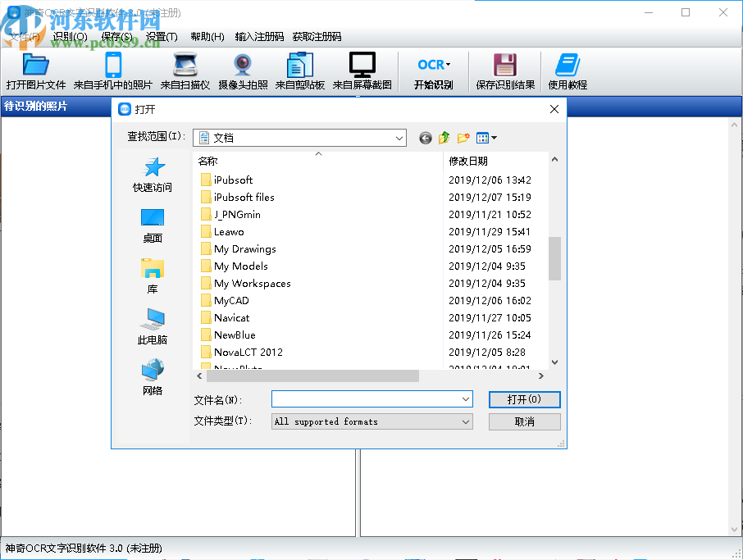The width and height of the screenshot is (743, 560).
Task: Click the horizontal scrollbar right arrow
Action: (541, 376)
